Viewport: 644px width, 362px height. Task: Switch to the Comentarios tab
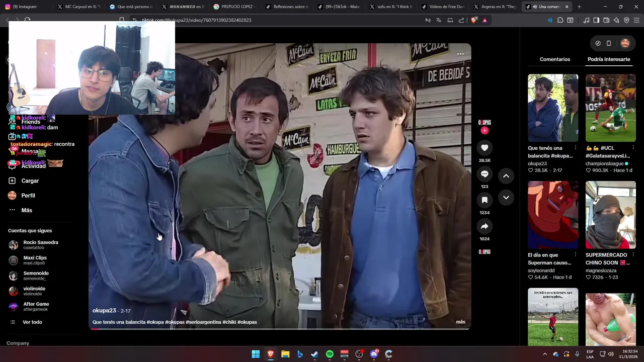click(555, 59)
